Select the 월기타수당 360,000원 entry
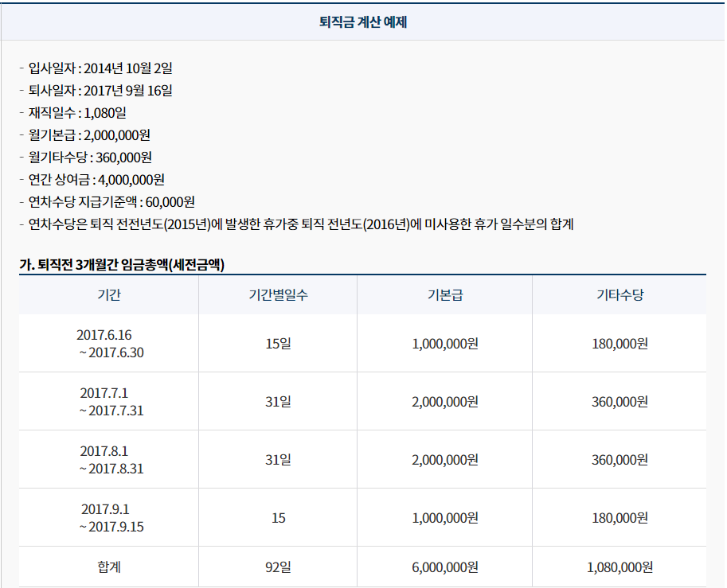 coord(97,158)
